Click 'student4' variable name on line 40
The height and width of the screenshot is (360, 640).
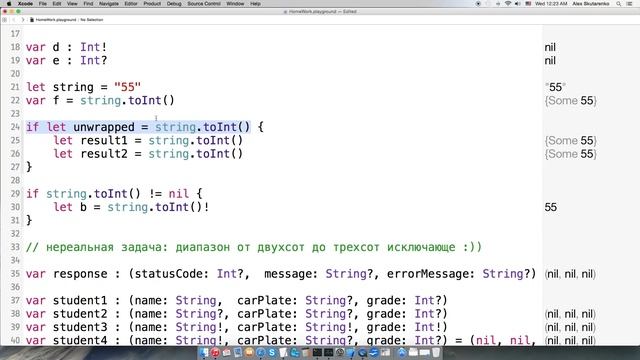80,340
